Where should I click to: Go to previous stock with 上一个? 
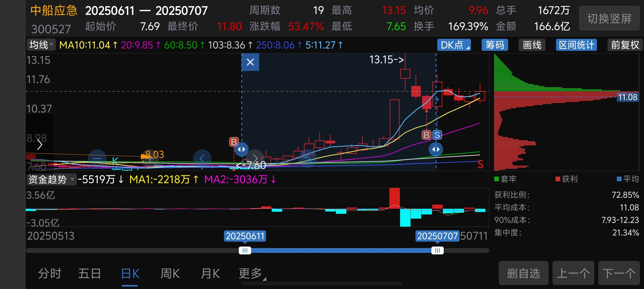(x=573, y=273)
